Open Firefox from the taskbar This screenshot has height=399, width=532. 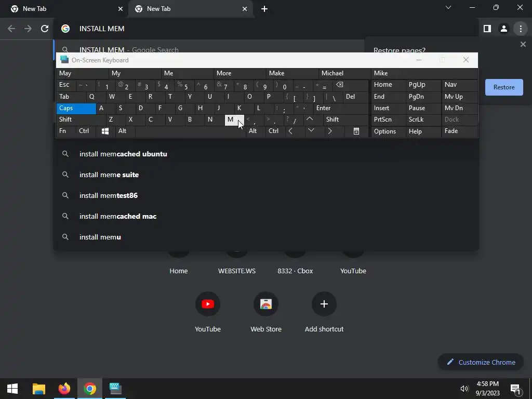tap(64, 389)
